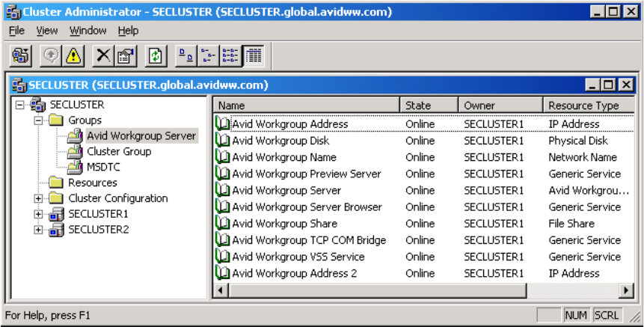Click the Avid Workgroup Share resource icon
This screenshot has height=327, width=644.
223,224
